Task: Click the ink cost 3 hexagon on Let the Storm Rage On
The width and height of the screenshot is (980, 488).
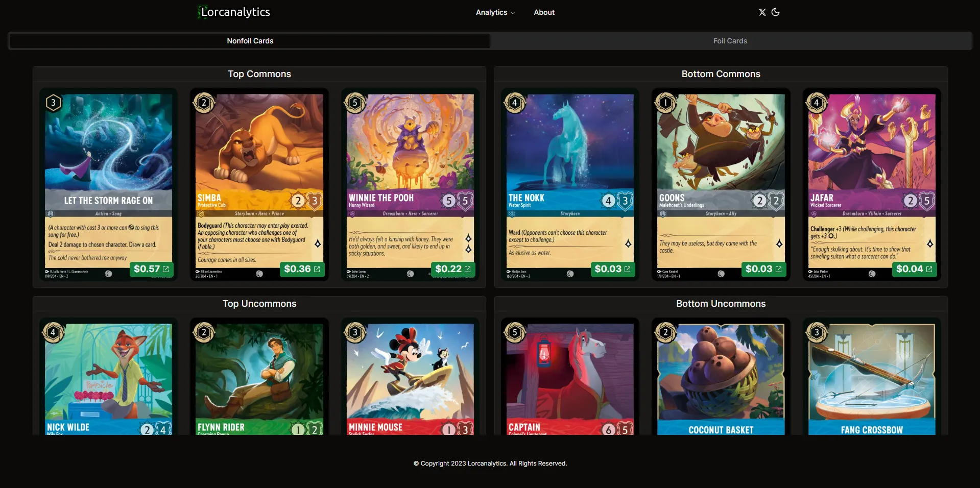Action: tap(53, 103)
